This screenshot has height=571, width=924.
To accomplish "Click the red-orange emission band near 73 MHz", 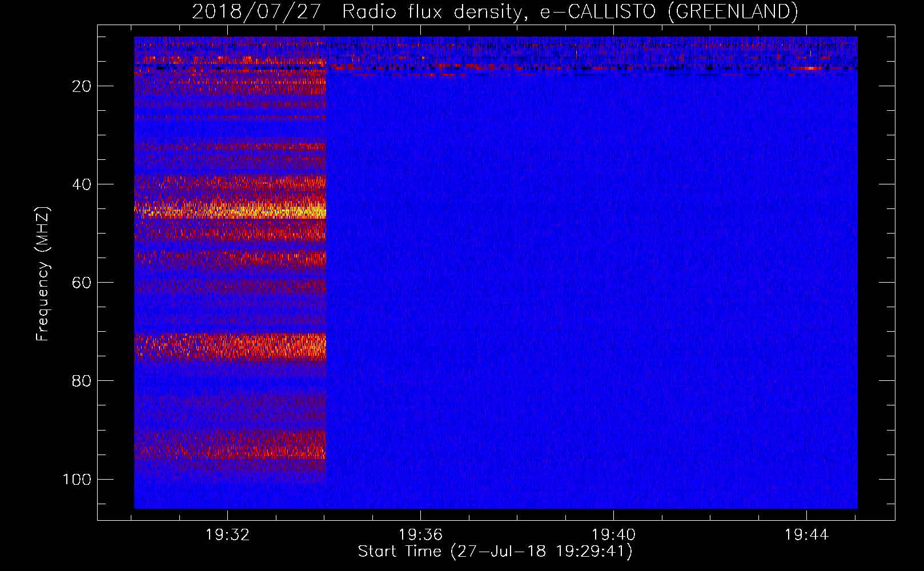I will click(x=230, y=346).
